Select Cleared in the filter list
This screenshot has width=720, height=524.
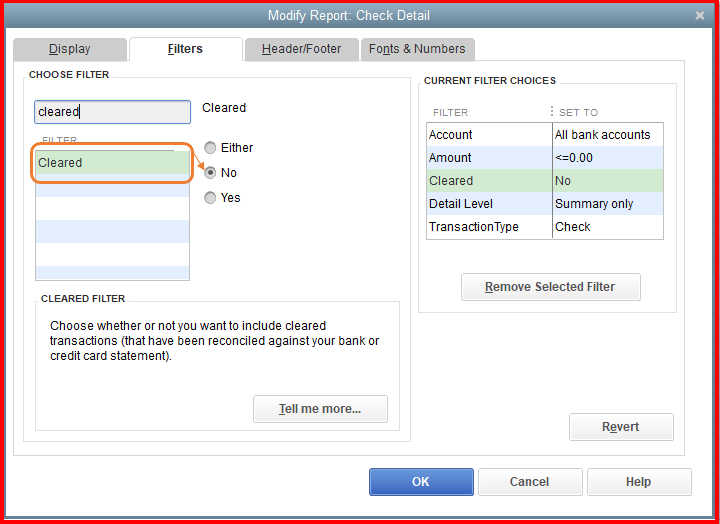pos(112,163)
